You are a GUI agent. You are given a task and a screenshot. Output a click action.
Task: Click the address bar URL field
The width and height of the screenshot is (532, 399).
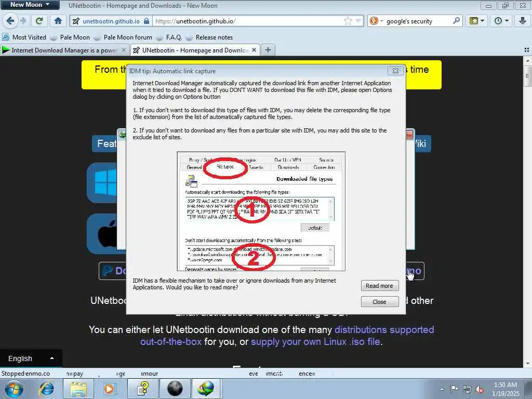248,21
